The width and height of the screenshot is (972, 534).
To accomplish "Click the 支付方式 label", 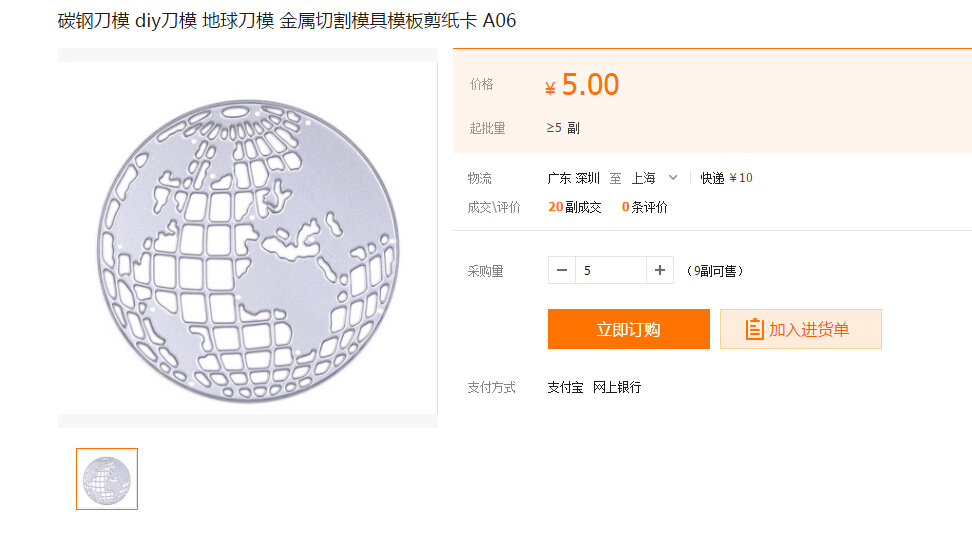I will [x=491, y=387].
